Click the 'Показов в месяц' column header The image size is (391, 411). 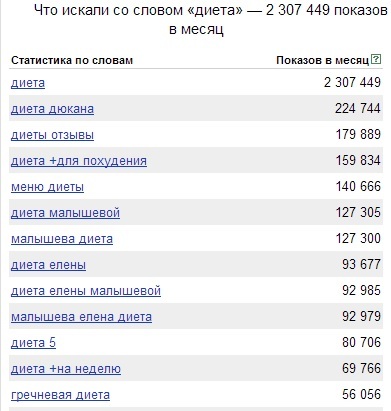[x=323, y=60]
